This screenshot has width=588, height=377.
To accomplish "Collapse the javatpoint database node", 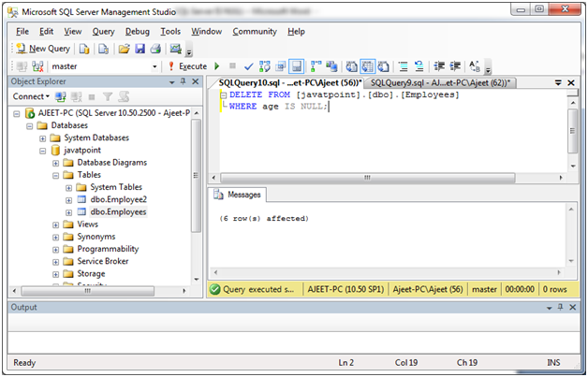I will [x=43, y=151].
